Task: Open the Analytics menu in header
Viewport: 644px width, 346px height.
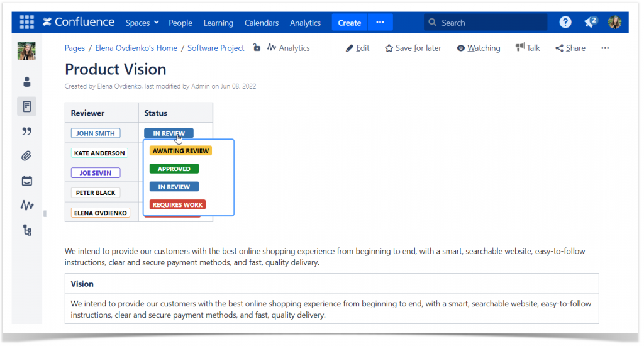Action: [305, 23]
